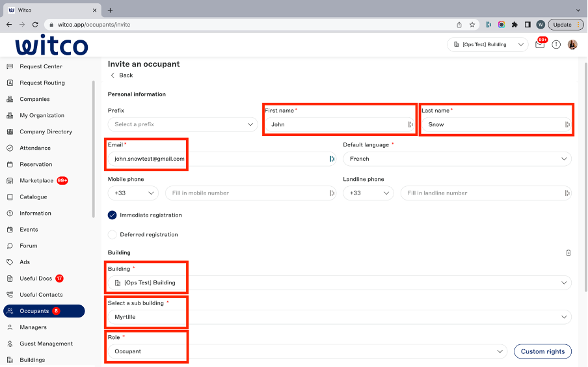Close the Witco browser tab
The width and height of the screenshot is (588, 367).
pos(94,10)
